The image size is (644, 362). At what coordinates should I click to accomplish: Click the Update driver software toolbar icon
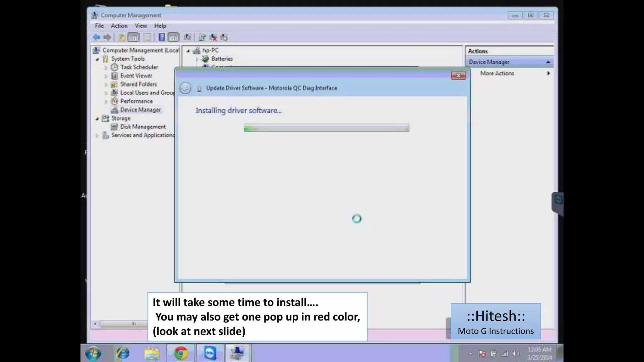[202, 37]
